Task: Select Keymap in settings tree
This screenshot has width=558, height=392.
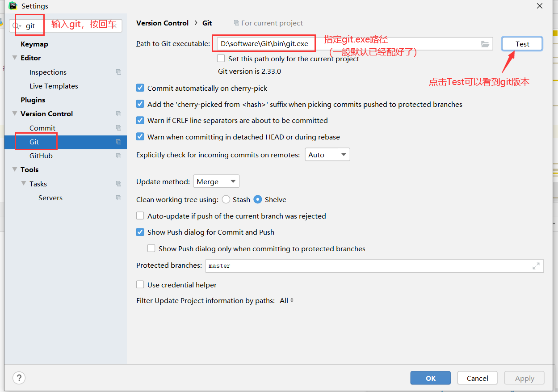Action: click(x=34, y=44)
